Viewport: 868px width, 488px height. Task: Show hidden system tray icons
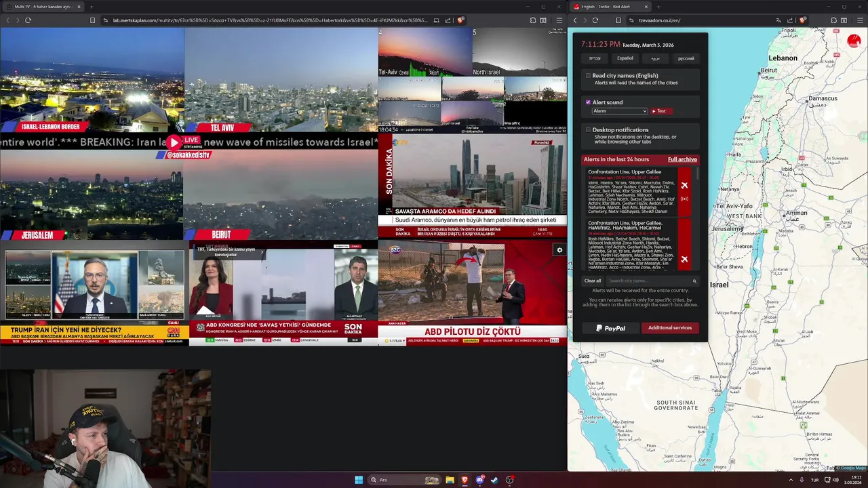[791, 480]
